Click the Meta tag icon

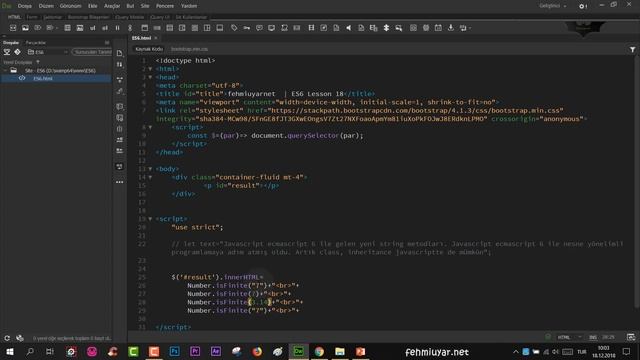point(234,28)
